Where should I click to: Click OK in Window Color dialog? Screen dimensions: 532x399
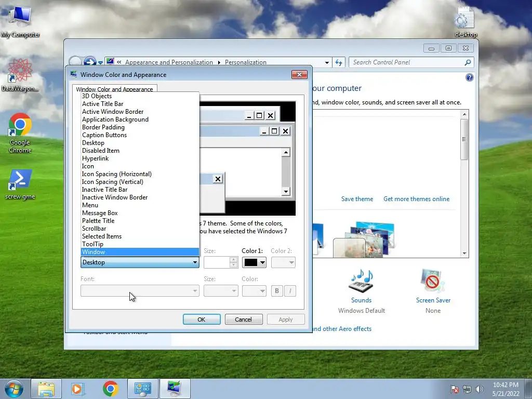click(x=202, y=320)
